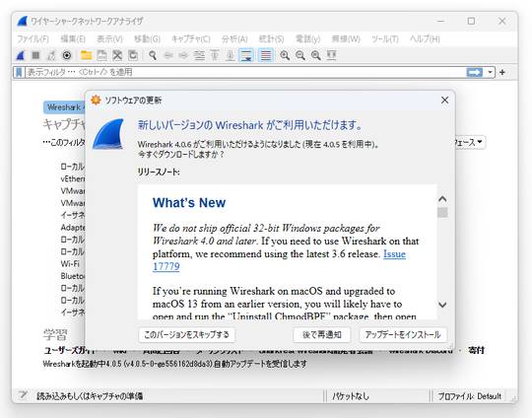Open display filter history dropdown arrow

coord(490,72)
